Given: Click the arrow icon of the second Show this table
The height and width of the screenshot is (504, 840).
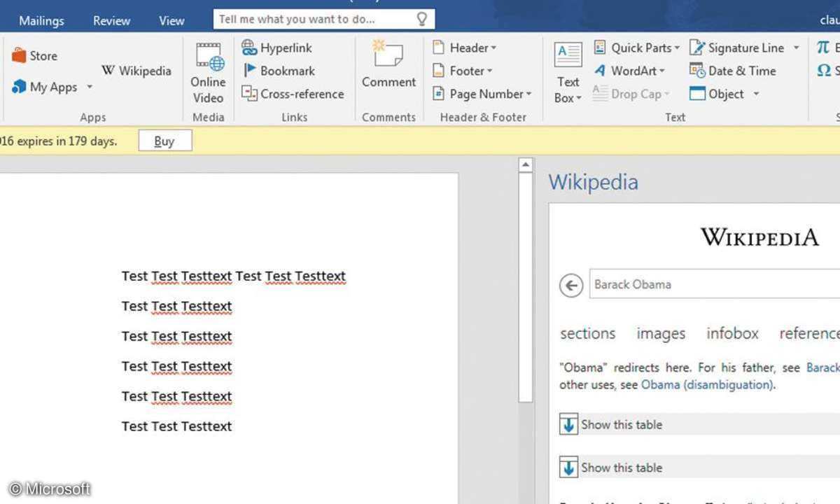Looking at the screenshot, I should pyautogui.click(x=568, y=468).
